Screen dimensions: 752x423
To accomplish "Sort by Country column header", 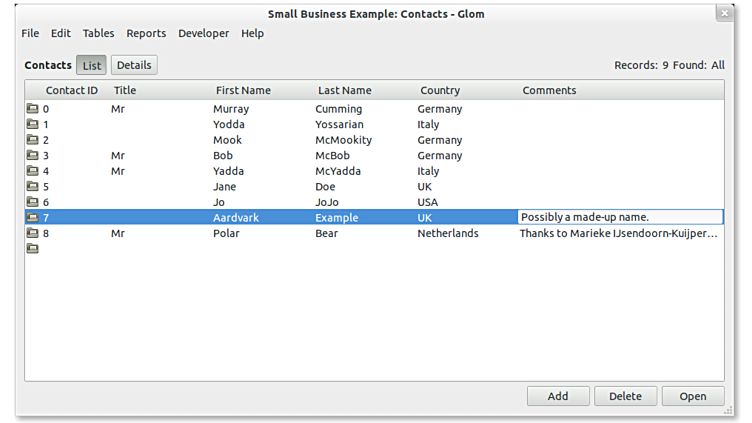I will pyautogui.click(x=440, y=91).
